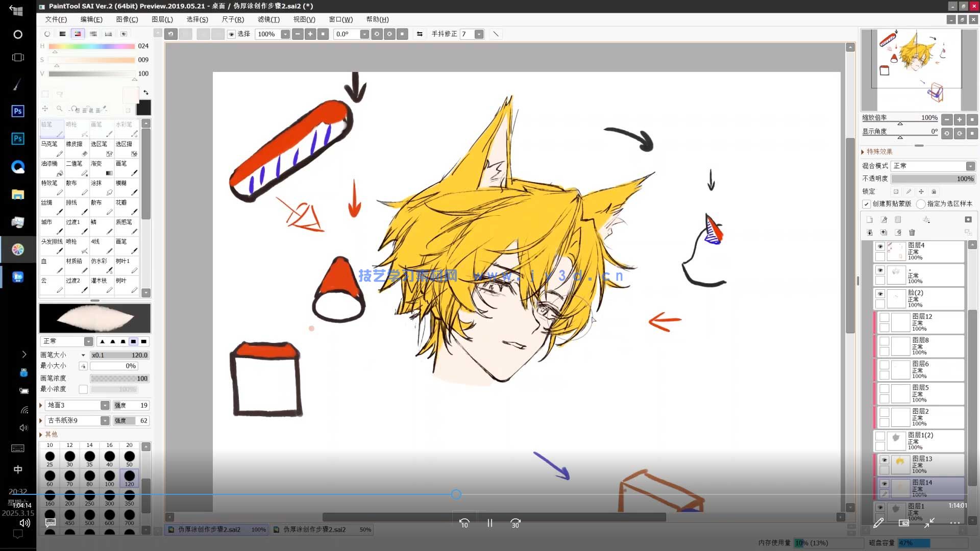Screen dimensions: 980x551
Task: Click the color wheel mode icon
Action: (47, 34)
